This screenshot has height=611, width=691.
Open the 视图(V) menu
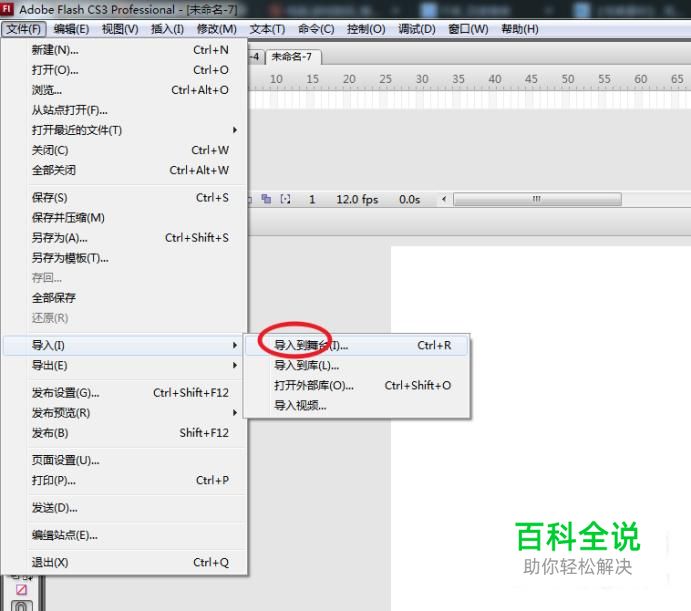(120, 29)
